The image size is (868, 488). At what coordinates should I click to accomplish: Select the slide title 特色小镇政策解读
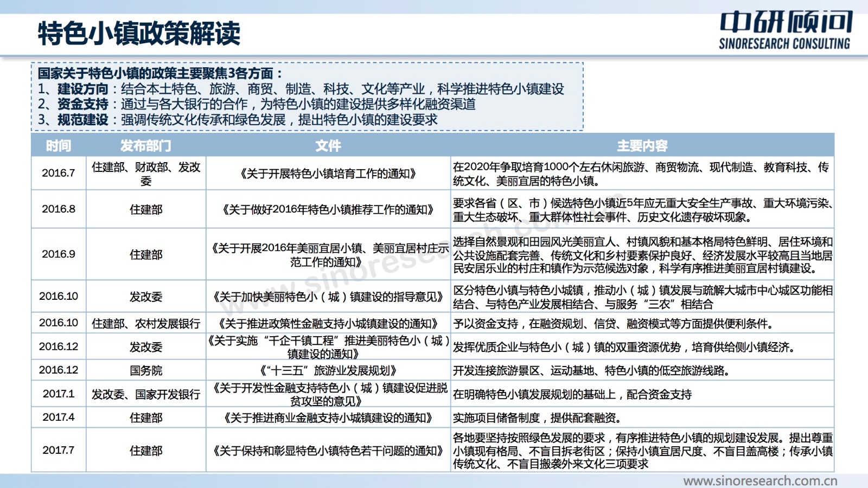tap(139, 33)
